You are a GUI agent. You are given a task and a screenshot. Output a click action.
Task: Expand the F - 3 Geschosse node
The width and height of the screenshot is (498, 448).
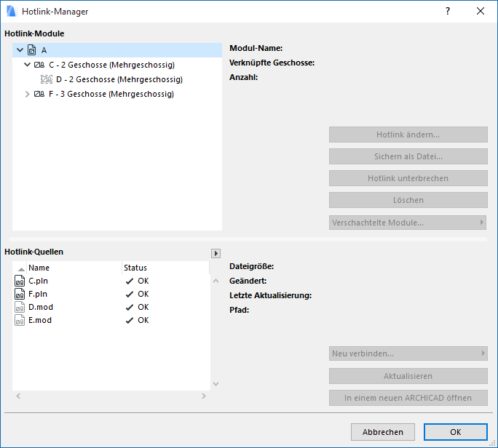coord(28,94)
